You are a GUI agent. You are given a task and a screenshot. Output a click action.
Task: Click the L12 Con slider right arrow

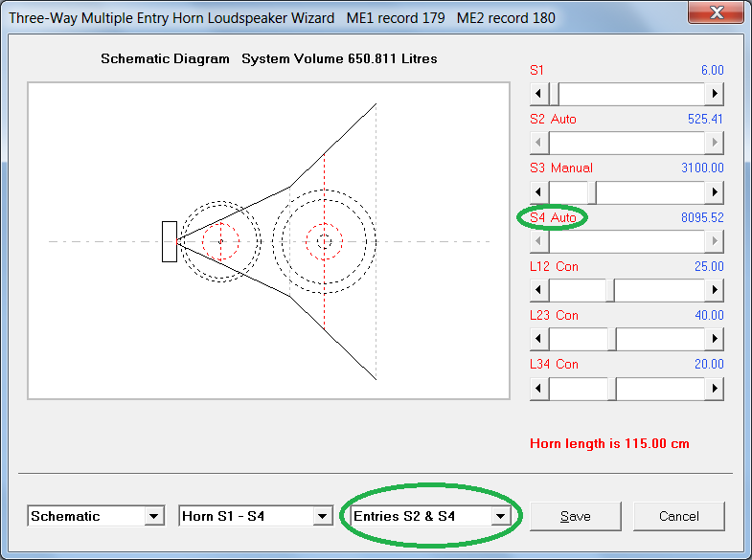coord(714,290)
